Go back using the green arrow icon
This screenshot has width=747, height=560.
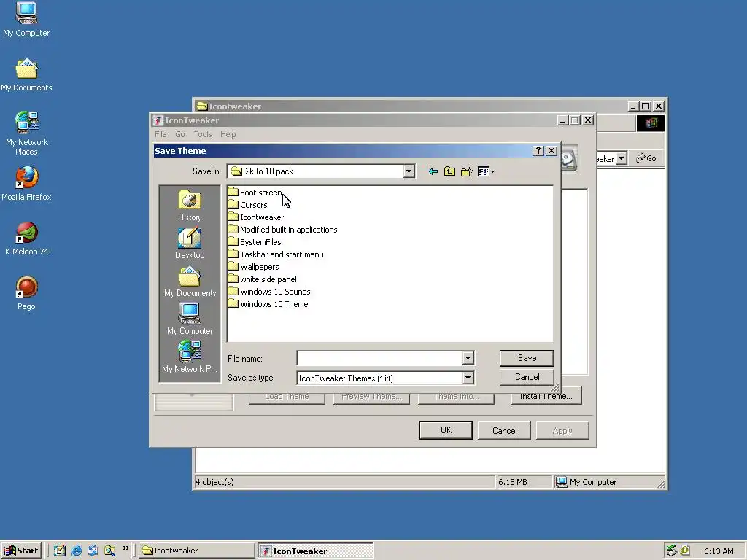tap(433, 171)
